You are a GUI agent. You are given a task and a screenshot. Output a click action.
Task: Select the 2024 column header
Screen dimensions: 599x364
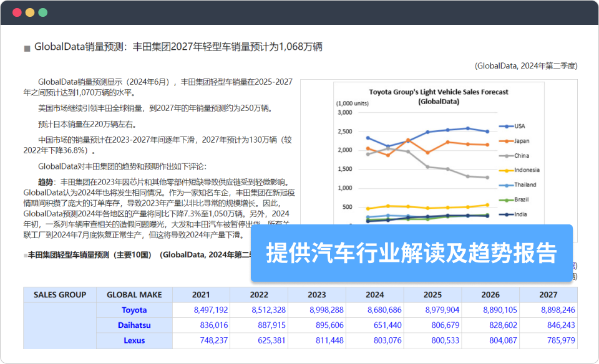375,295
